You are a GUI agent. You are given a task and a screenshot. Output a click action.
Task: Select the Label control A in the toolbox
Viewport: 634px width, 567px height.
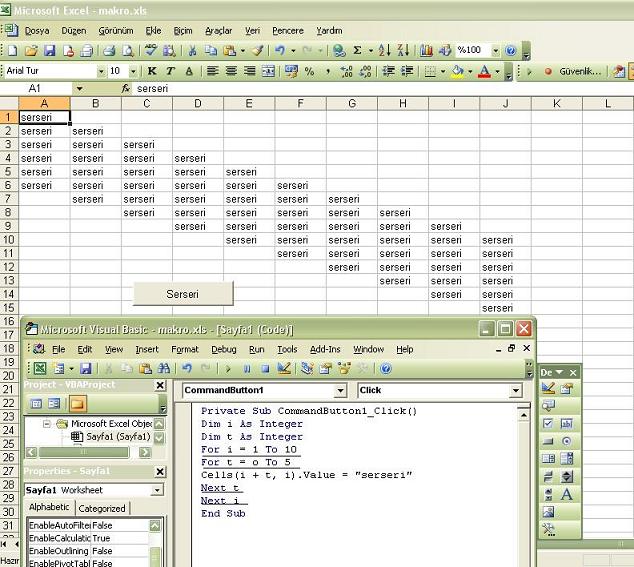coord(566,494)
